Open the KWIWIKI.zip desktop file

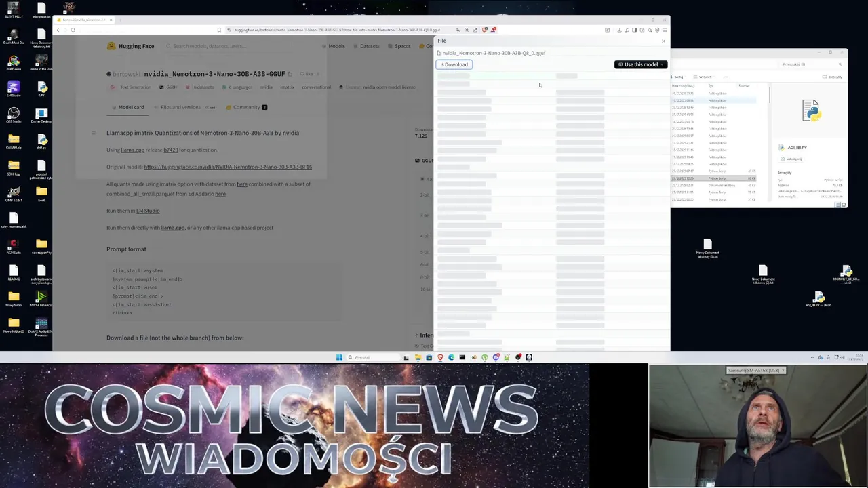[14, 141]
